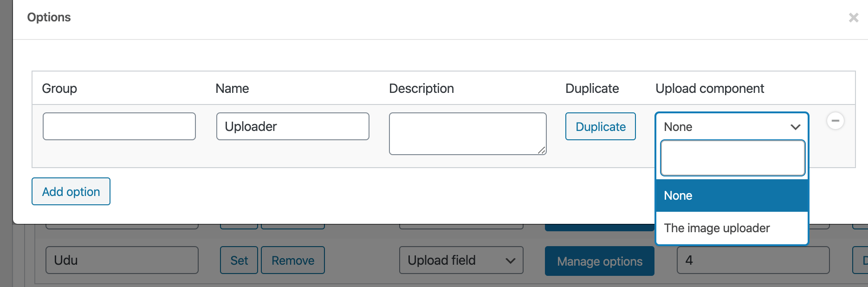The width and height of the screenshot is (868, 287).
Task: Focus the Name field containing Uploader
Action: click(293, 126)
